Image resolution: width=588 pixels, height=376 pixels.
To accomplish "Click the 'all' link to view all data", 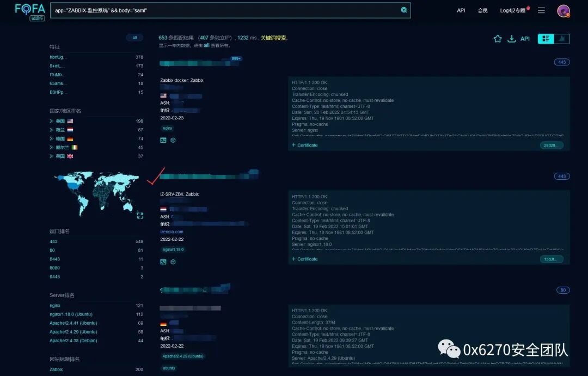I will click(x=207, y=45).
